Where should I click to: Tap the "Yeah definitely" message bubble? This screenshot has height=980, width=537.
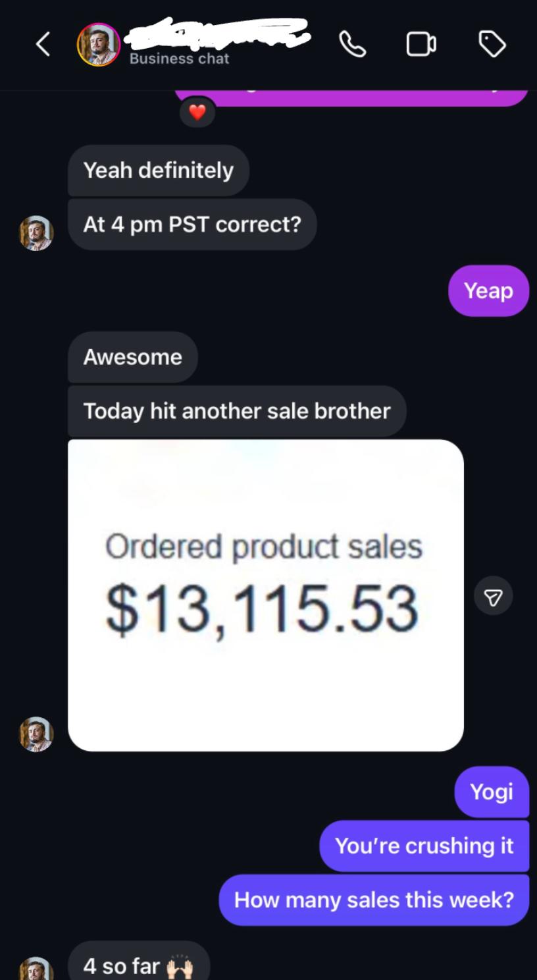click(x=158, y=171)
